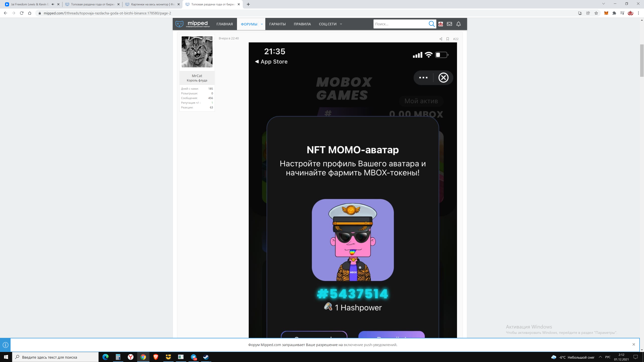Open the browser home page
644x362 pixels.
[30, 13]
